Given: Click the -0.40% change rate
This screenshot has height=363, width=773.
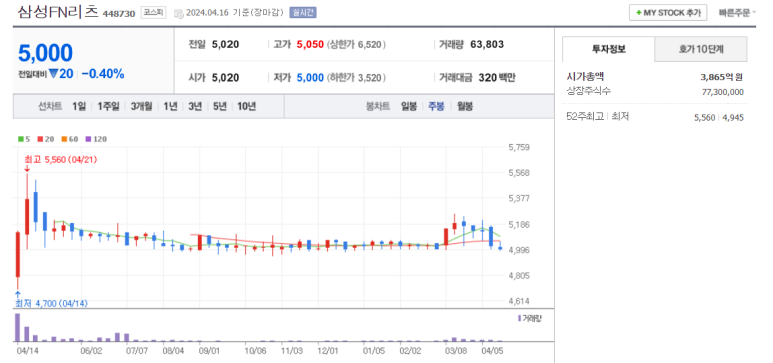Looking at the screenshot, I should click(x=103, y=74).
